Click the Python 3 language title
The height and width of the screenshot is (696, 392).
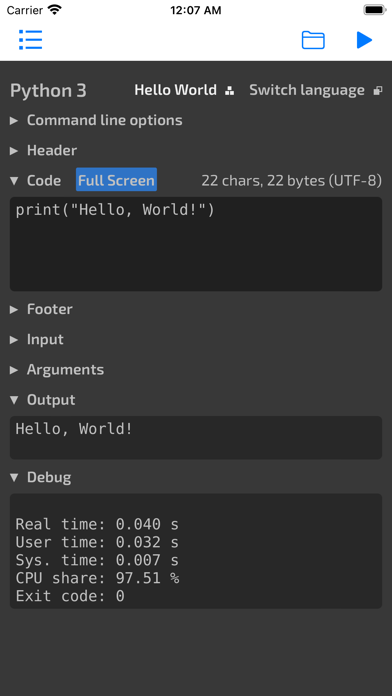tap(48, 91)
